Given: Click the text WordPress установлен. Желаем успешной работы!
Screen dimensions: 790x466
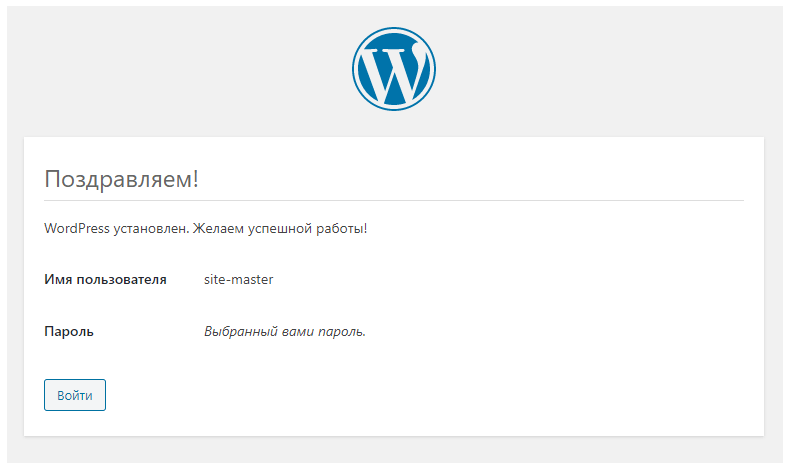Looking at the screenshot, I should click(x=206, y=229).
